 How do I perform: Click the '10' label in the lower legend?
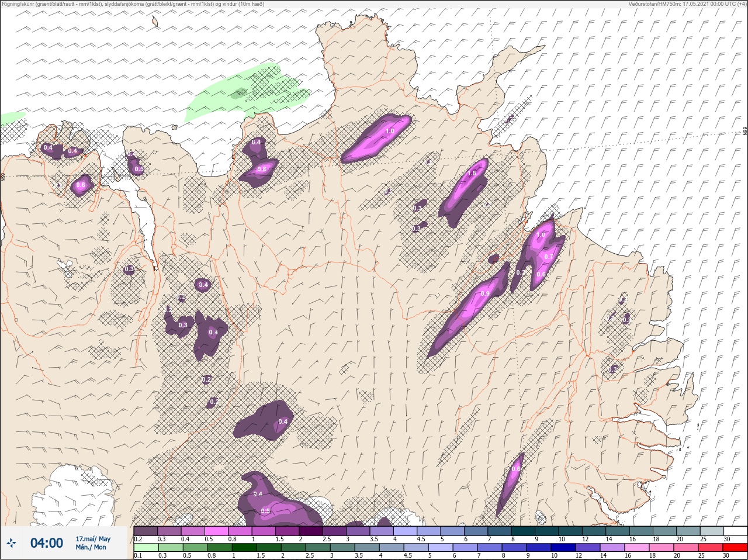(x=554, y=556)
